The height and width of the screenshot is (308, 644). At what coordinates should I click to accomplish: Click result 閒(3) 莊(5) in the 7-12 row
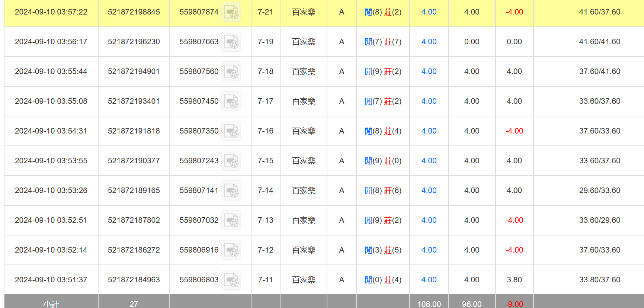pos(383,250)
